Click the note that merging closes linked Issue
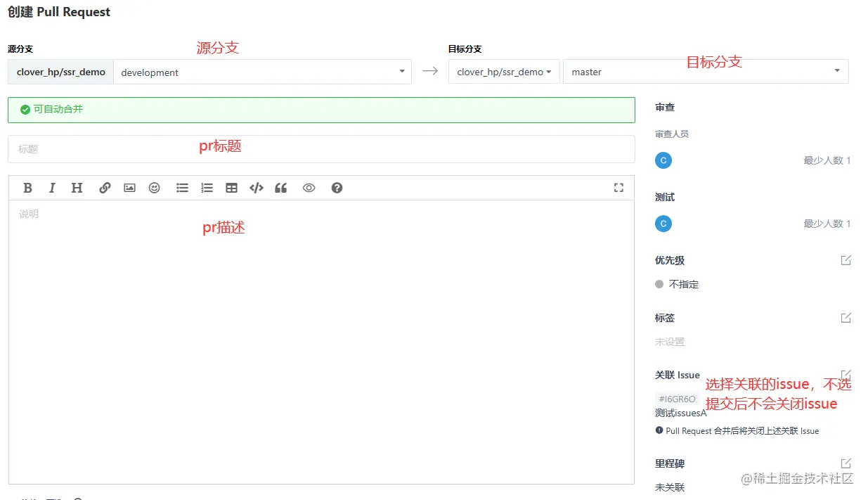The height and width of the screenshot is (500, 868). point(737,430)
